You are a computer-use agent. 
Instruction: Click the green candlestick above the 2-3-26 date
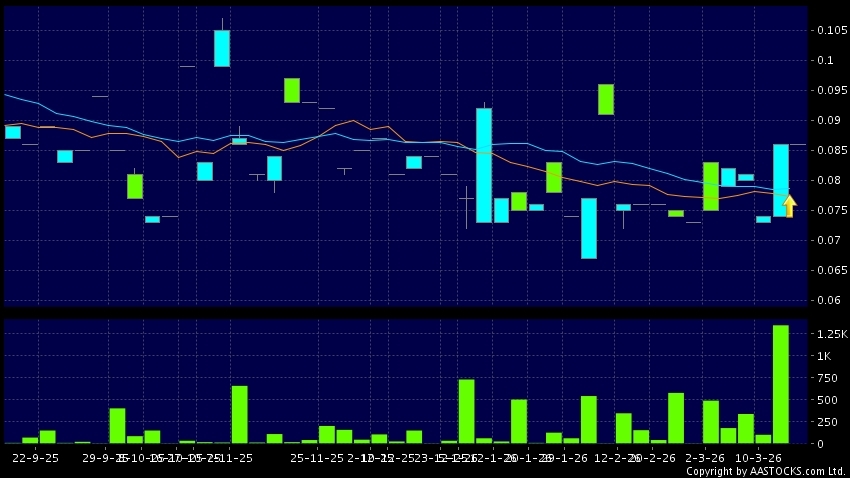[x=711, y=186]
